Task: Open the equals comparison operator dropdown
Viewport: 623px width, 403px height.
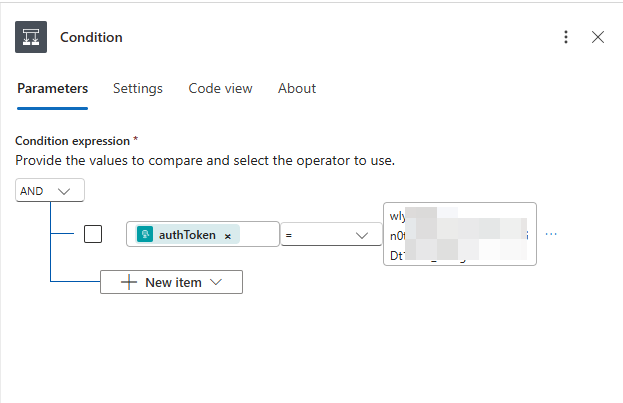Action: tap(325, 235)
